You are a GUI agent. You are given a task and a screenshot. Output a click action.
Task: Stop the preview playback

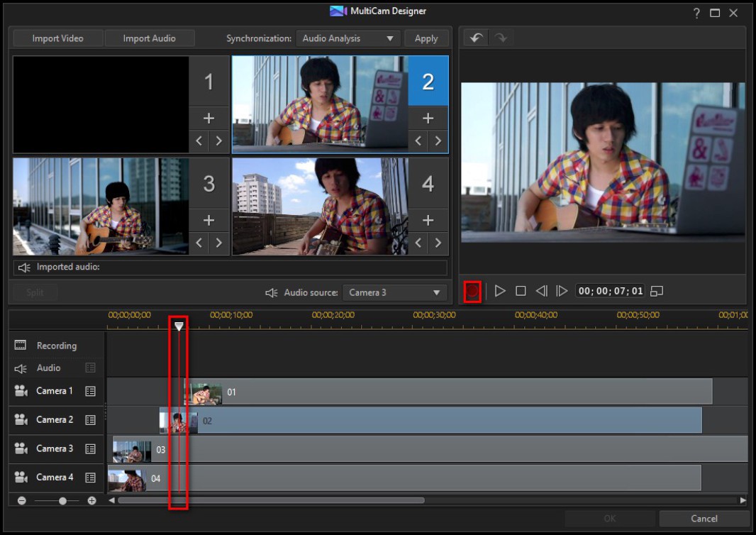[520, 289]
